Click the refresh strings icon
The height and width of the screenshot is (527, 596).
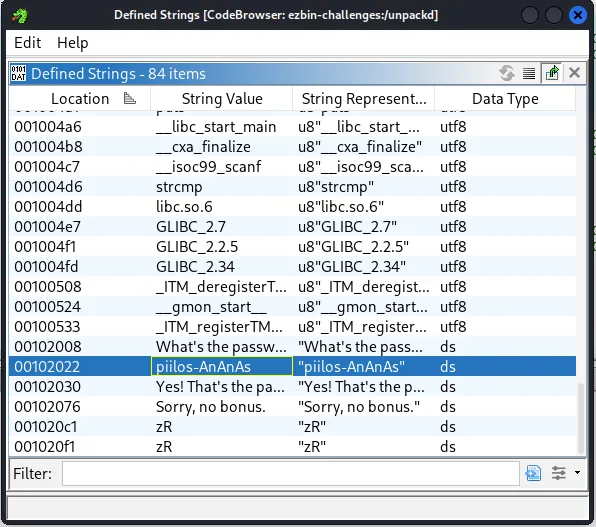[x=507, y=73]
